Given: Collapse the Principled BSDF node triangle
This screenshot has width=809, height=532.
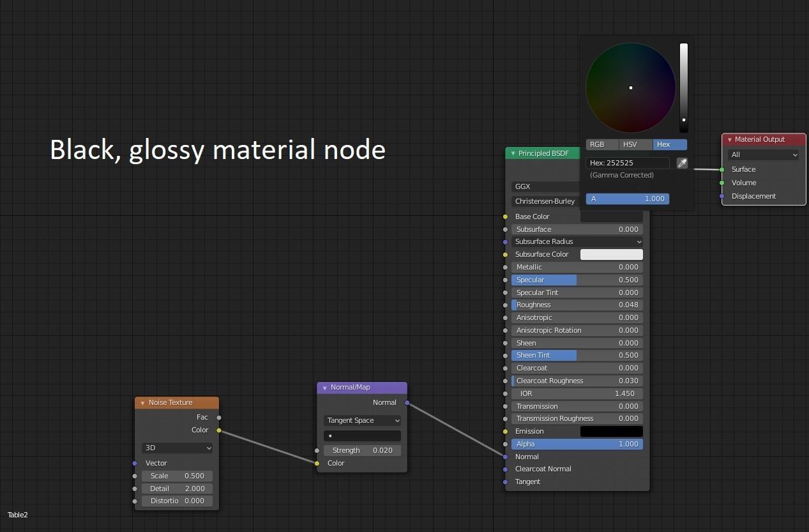Looking at the screenshot, I should tap(513, 154).
